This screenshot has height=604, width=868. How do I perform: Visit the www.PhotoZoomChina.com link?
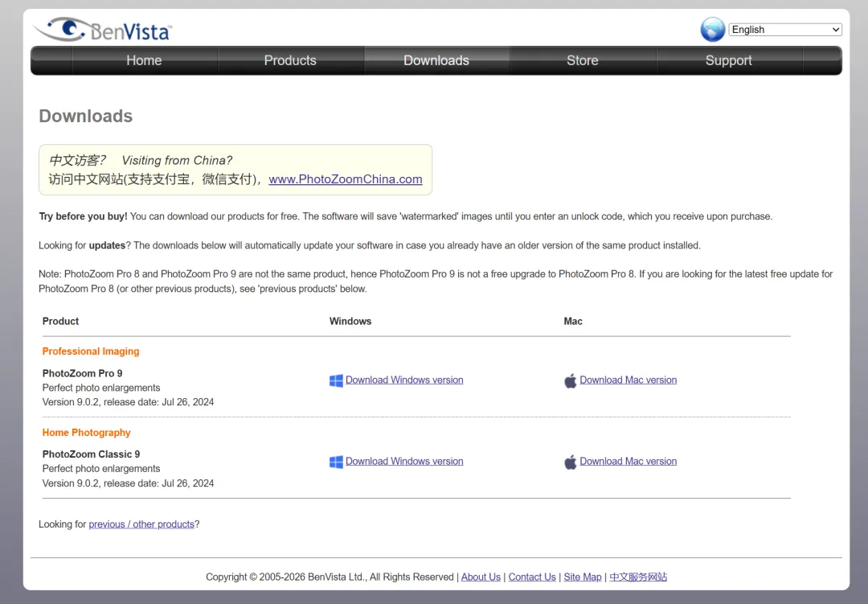point(346,179)
